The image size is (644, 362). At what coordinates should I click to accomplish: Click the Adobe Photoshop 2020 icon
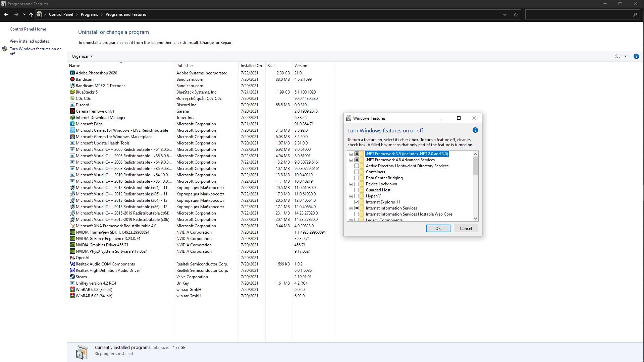coord(72,73)
